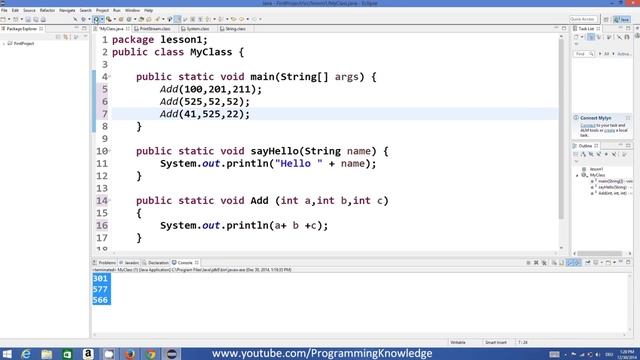Toggle Categorized view in Task List toolbar

tap(591, 37)
